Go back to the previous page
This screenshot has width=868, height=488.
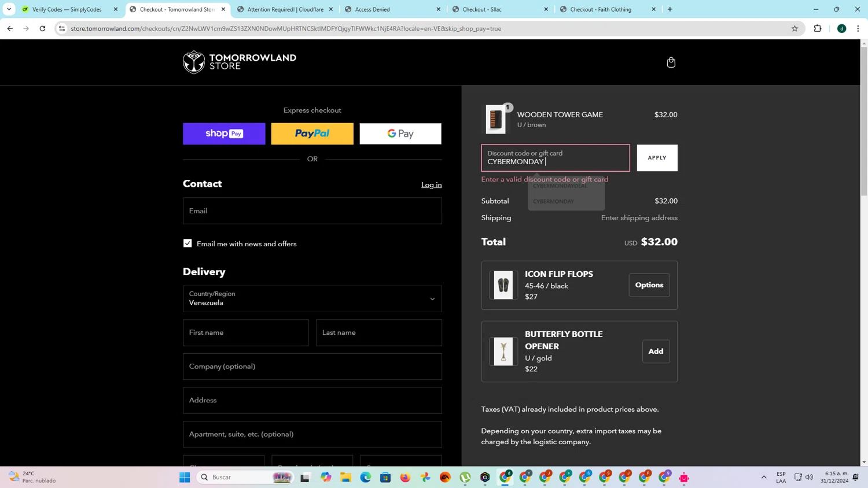(10, 28)
